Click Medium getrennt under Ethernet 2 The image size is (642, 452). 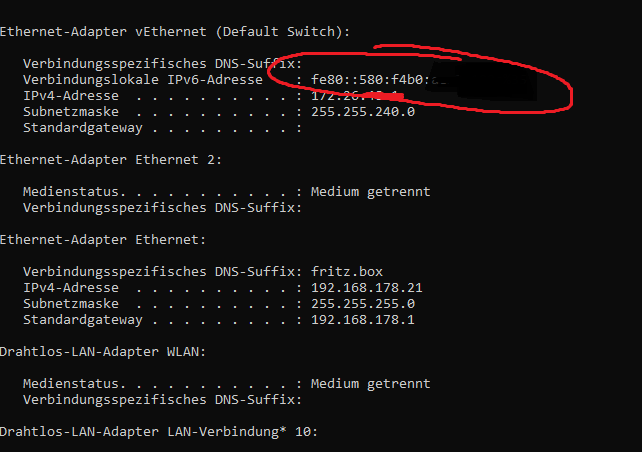pyautogui.click(x=371, y=192)
